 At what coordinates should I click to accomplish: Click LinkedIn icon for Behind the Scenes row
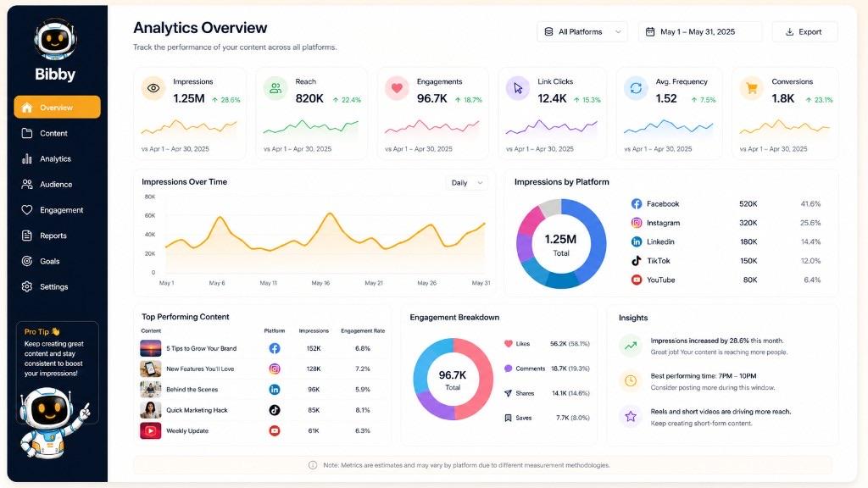tap(275, 390)
